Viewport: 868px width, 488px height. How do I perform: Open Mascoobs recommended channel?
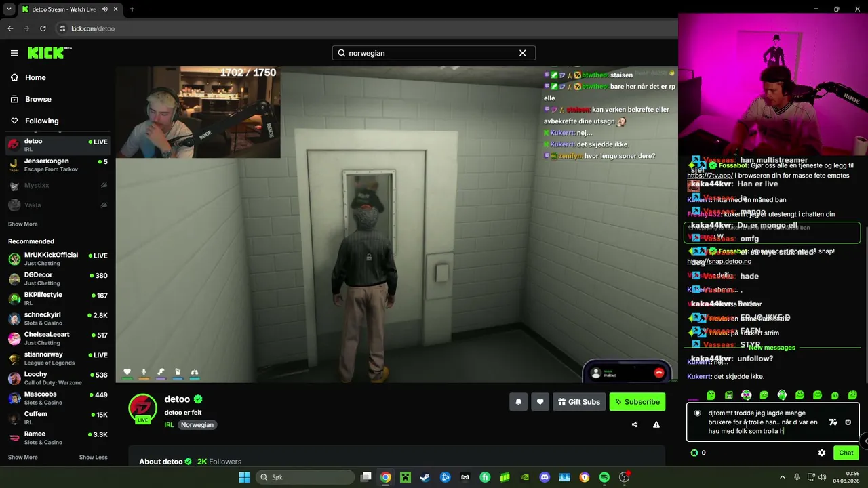pyautogui.click(x=58, y=398)
